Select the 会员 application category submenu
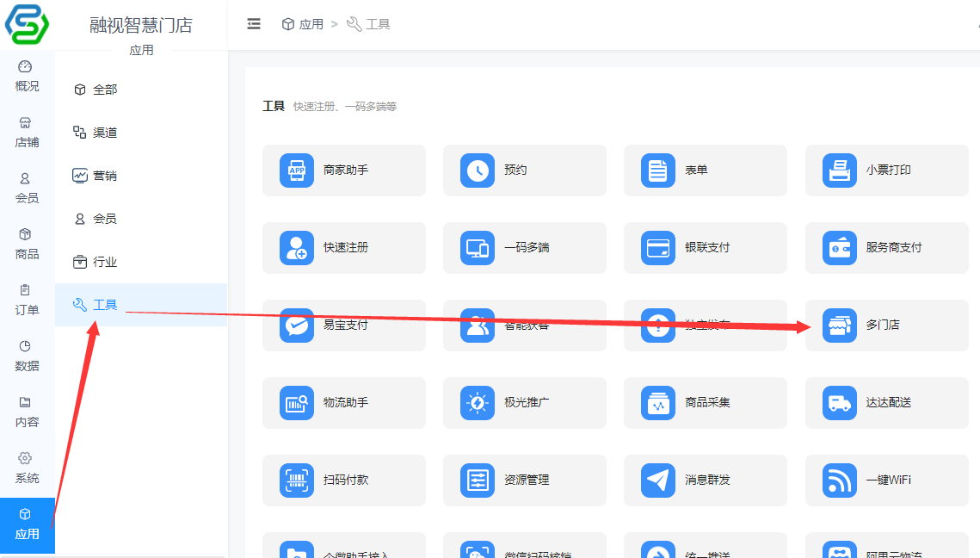Viewport: 980px width, 558px height. pos(140,219)
